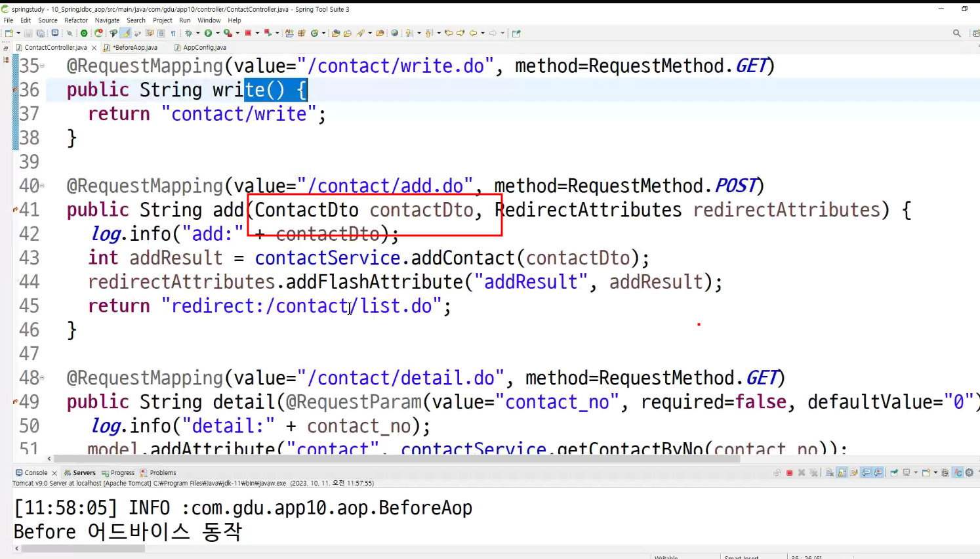
Task: Click the Pin Console icon
Action: click(894, 472)
